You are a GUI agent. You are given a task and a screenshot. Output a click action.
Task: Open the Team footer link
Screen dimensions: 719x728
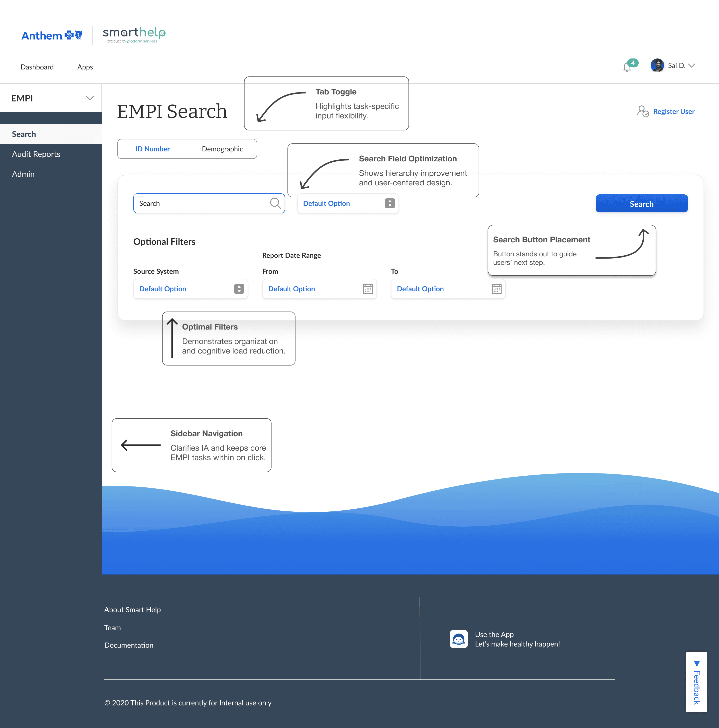point(112,627)
